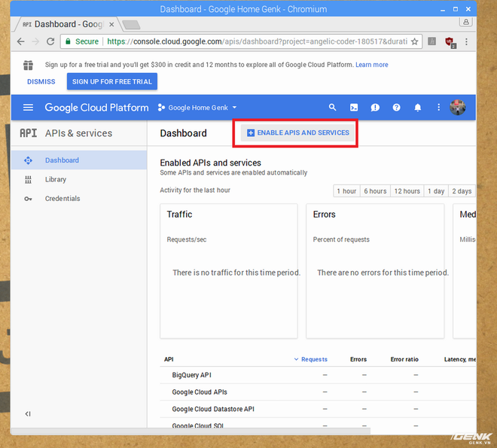
Task: Close the Dashboard browser tab
Action: [x=111, y=24]
